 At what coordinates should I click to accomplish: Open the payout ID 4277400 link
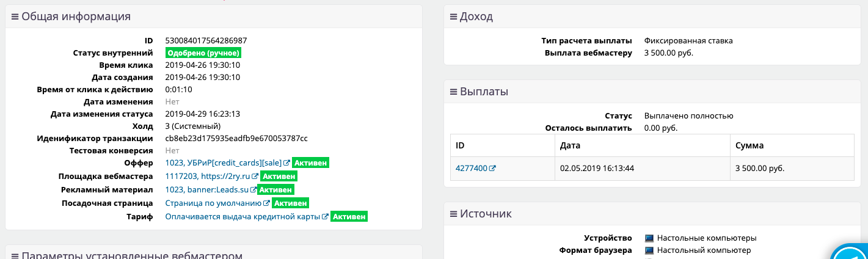pos(471,169)
